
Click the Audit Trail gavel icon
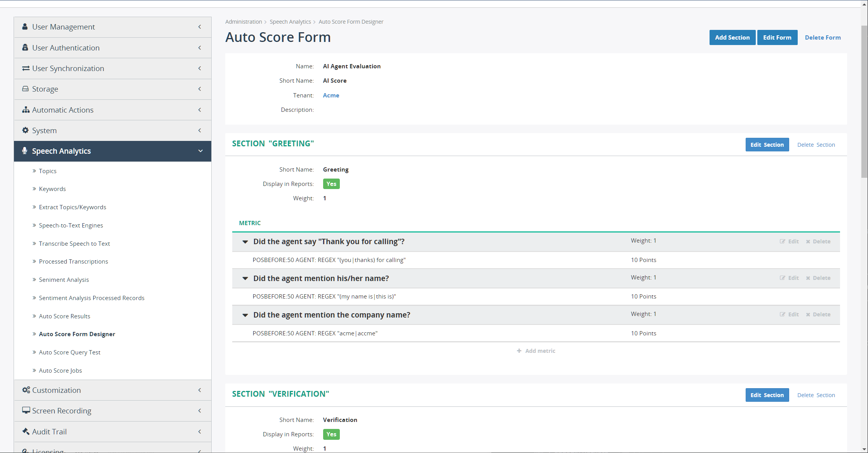[x=26, y=431]
